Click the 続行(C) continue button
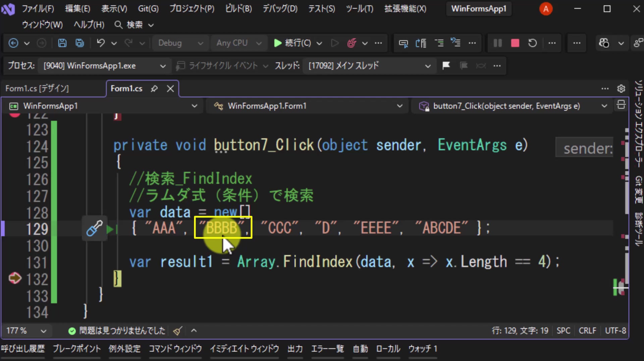This screenshot has width=644, height=361. (293, 43)
